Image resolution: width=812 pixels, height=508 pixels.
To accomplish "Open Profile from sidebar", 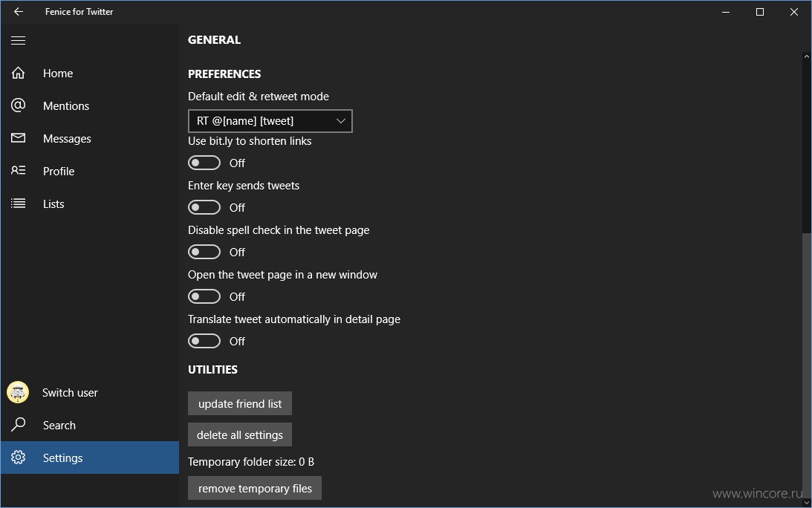I will coord(59,172).
